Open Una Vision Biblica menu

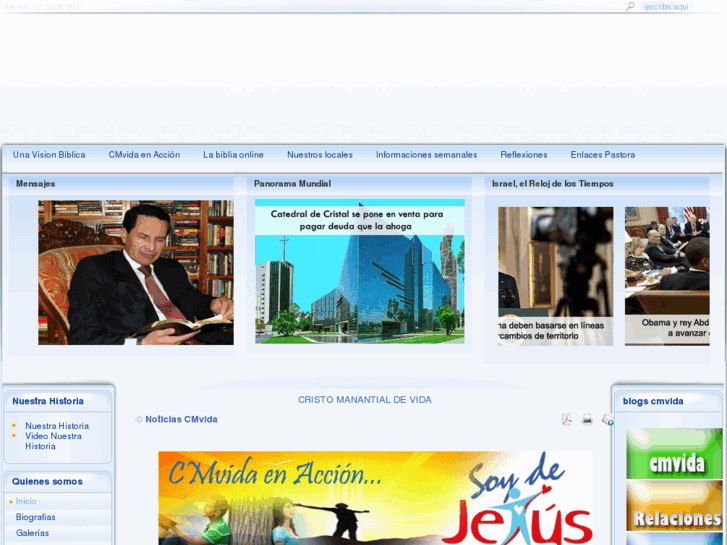(49, 155)
